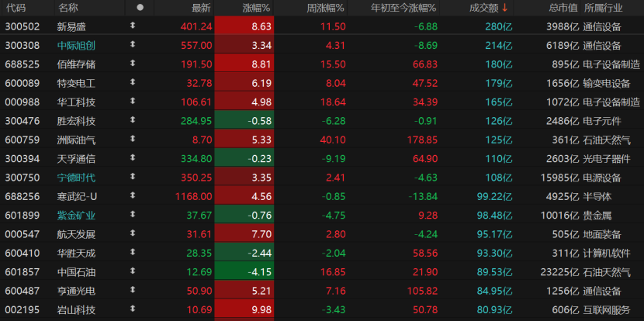
Task: Click the up-down marker icon in 天孚通信 row
Action: tap(132, 158)
